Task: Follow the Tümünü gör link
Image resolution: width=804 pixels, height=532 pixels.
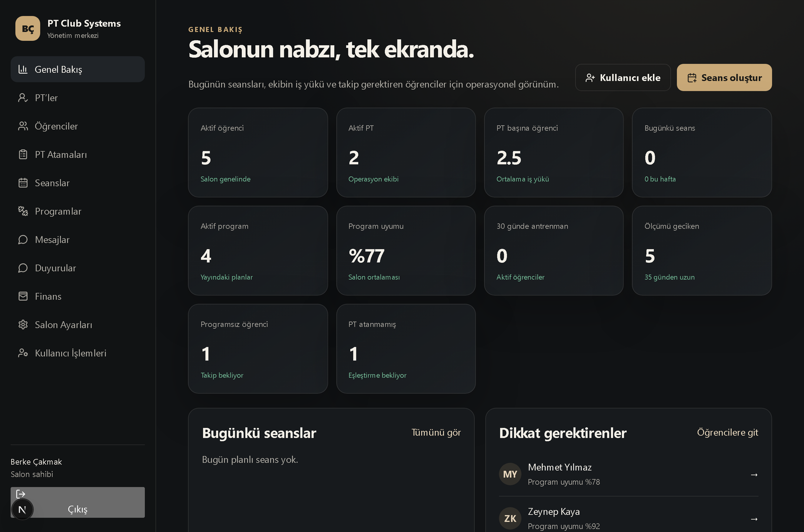Action: (x=436, y=433)
